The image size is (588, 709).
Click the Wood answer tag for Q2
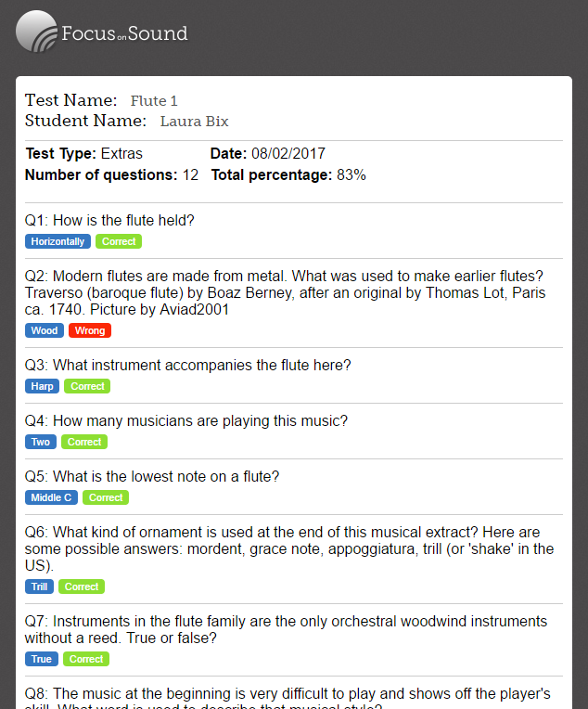[x=45, y=330]
